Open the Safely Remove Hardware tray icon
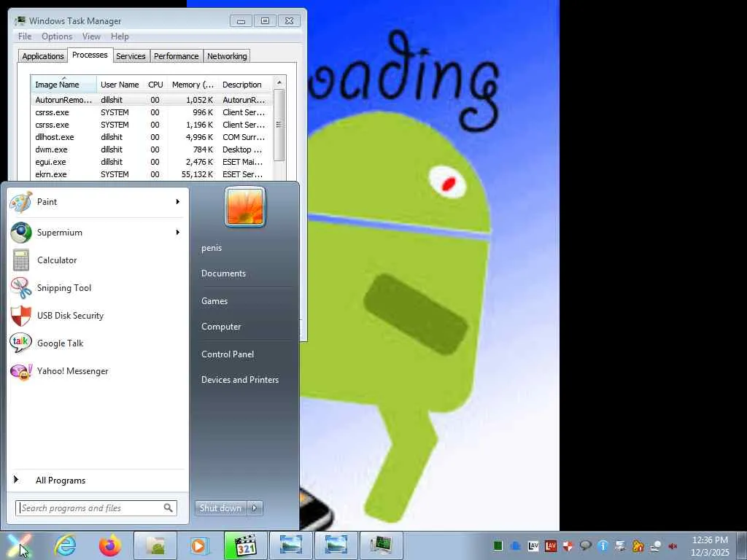747x560 pixels. coord(620,545)
